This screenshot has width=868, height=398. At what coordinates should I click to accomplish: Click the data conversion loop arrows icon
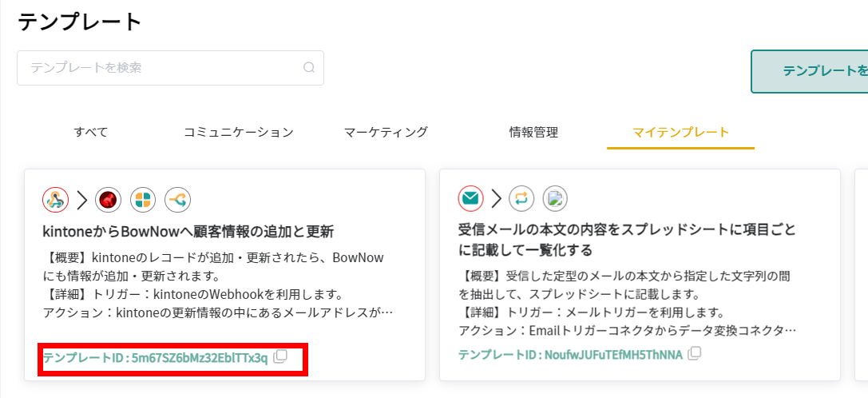point(521,197)
